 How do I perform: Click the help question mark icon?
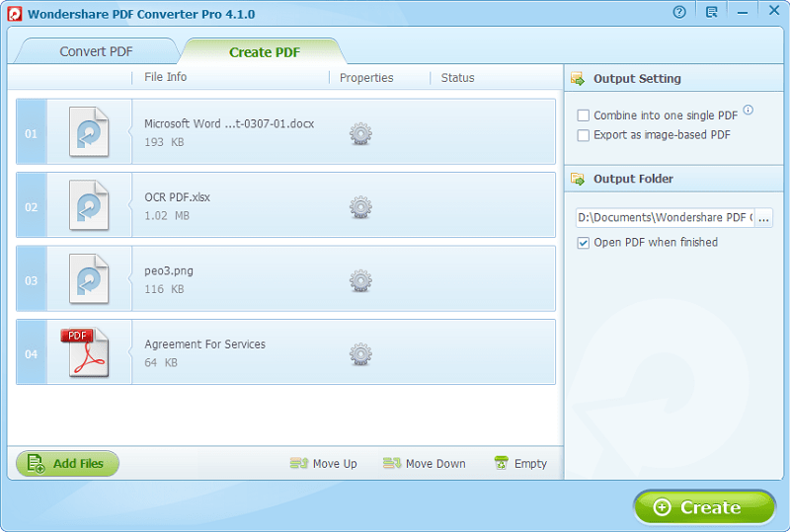[x=679, y=12]
